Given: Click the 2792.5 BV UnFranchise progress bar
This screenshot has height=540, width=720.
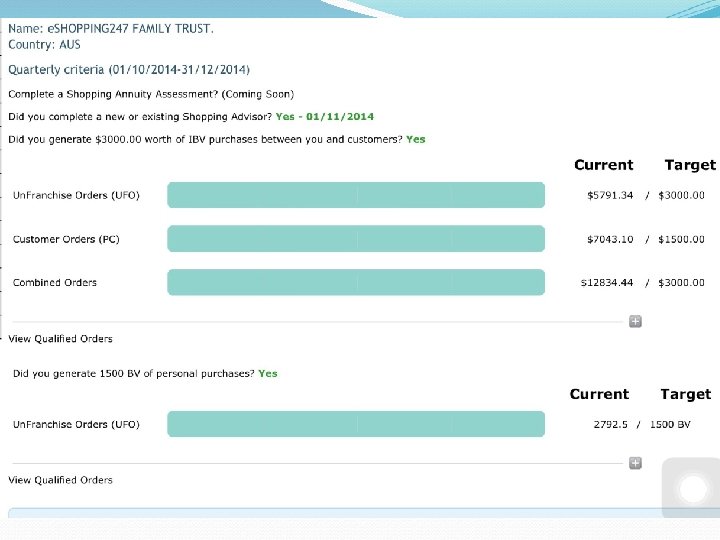Looking at the screenshot, I should click(356, 424).
